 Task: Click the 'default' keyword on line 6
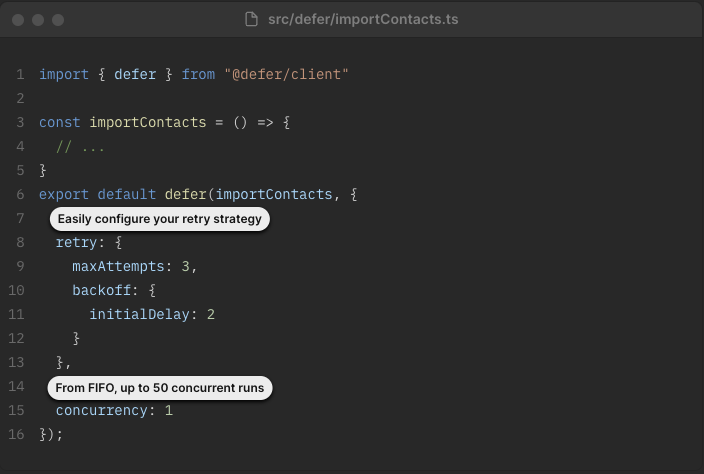pos(127,194)
